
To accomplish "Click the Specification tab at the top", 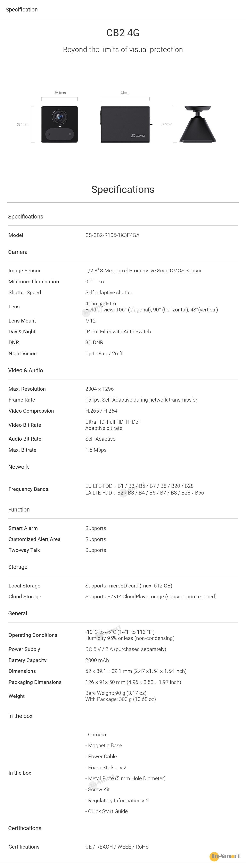I will click(22, 9).
